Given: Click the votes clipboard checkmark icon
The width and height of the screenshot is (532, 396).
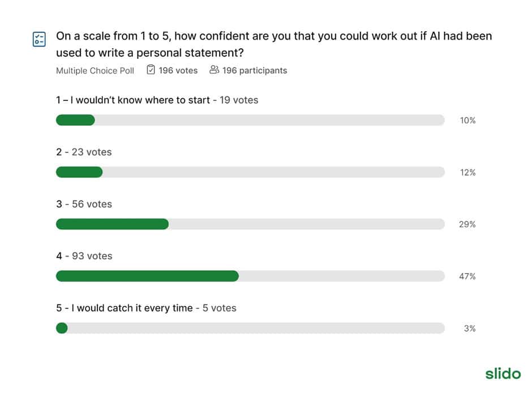Looking at the screenshot, I should (151, 70).
